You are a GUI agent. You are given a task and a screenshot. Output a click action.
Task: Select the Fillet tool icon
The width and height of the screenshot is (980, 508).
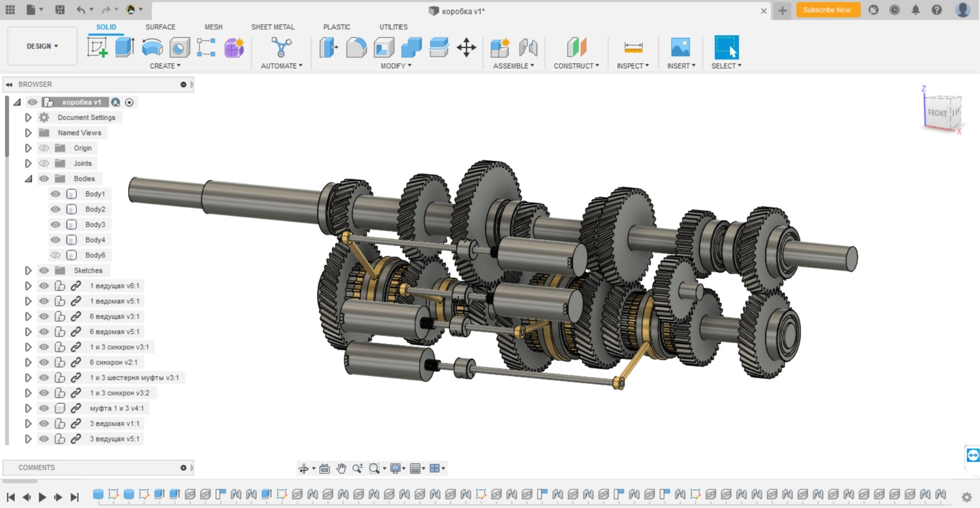tap(356, 48)
